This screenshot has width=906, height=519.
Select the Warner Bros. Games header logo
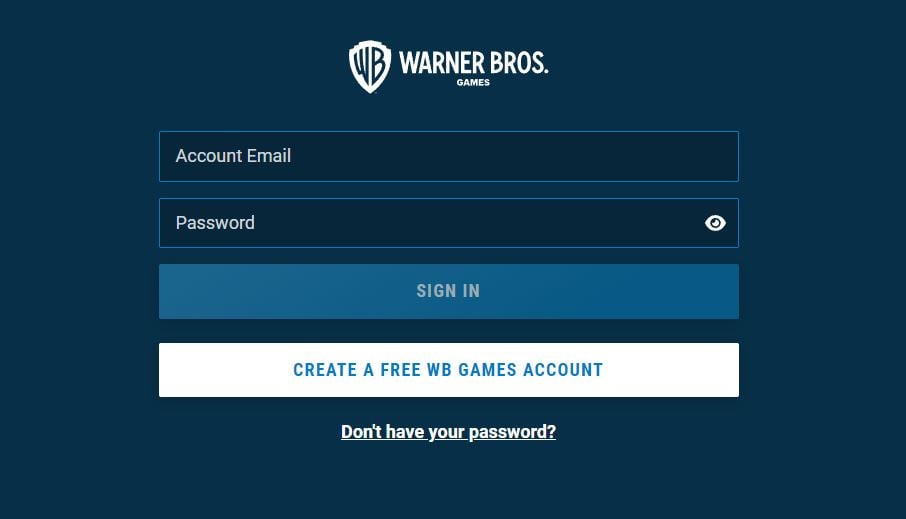pos(448,66)
